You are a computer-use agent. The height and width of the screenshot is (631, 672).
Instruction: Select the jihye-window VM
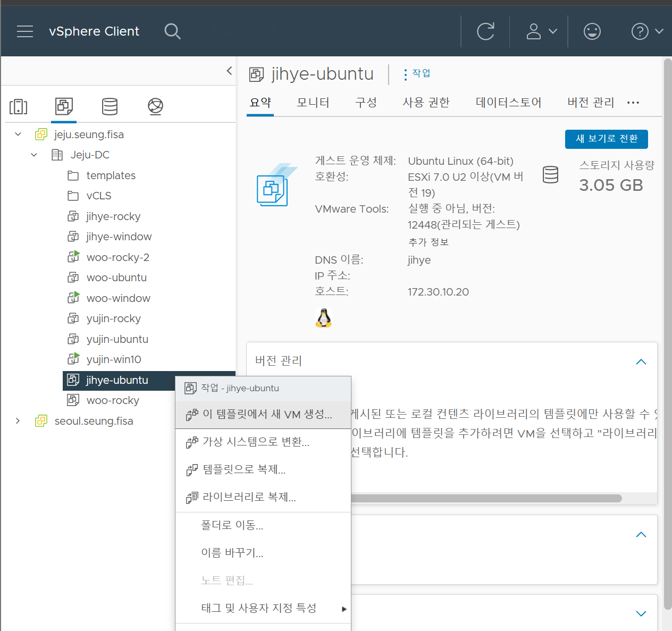pos(119,237)
